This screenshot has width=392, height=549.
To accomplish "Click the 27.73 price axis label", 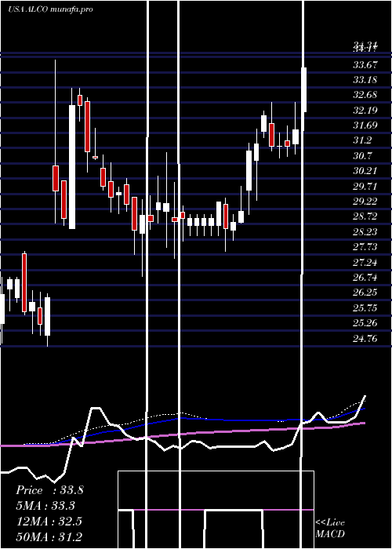I will pyautogui.click(x=365, y=247).
